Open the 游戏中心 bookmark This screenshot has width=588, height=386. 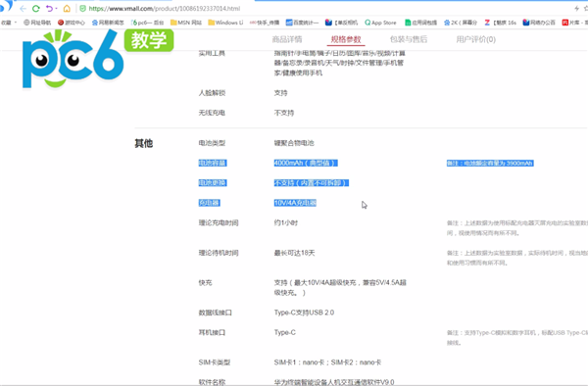click(72, 23)
